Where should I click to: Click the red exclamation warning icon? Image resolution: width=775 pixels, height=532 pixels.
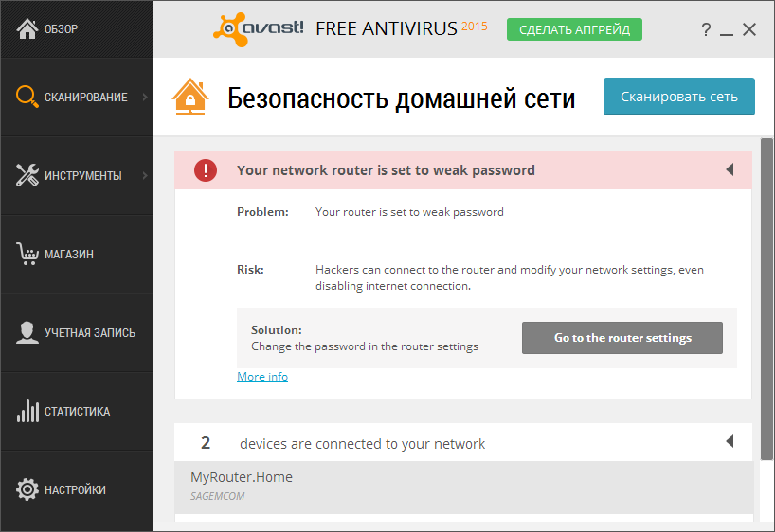point(206,170)
